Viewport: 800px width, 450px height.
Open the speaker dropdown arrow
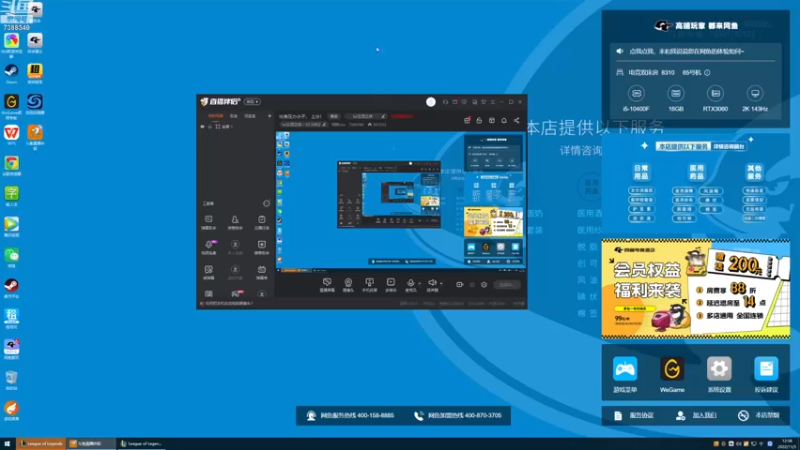(x=441, y=284)
